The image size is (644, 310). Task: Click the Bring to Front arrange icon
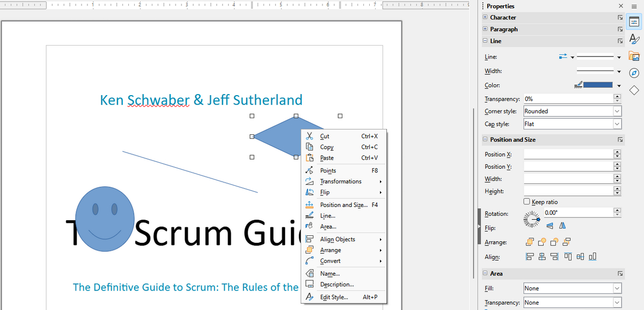pos(529,242)
